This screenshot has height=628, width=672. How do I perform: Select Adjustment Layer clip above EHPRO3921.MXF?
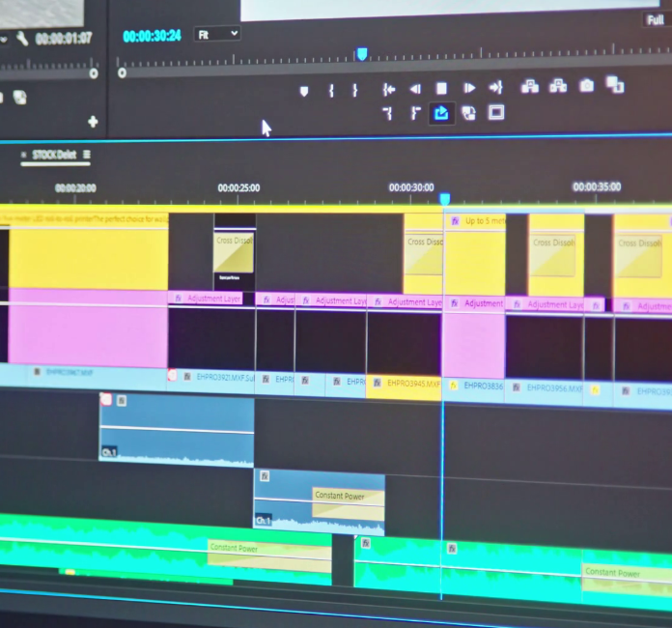(x=206, y=299)
